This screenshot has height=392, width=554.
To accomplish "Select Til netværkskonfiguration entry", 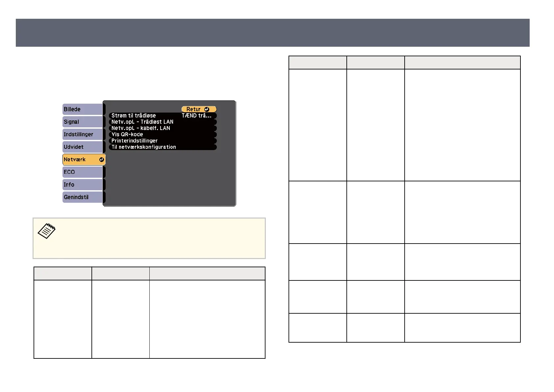I will pyautogui.click(x=144, y=147).
